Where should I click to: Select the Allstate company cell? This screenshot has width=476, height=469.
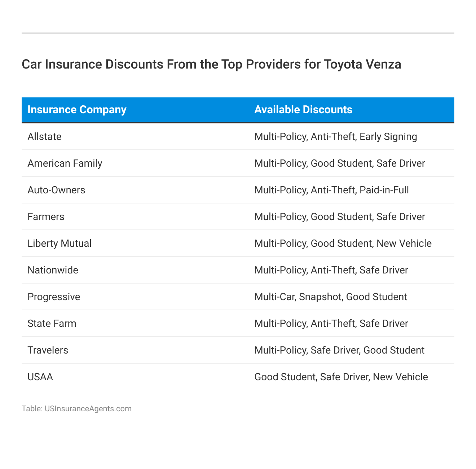44,137
